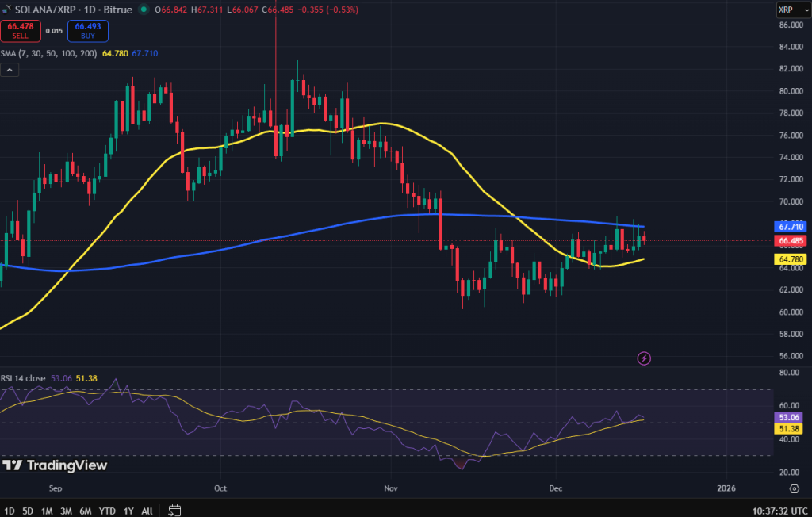This screenshot has width=812, height=517.
Task: Click the BUY 66.493 button
Action: pyautogui.click(x=88, y=31)
